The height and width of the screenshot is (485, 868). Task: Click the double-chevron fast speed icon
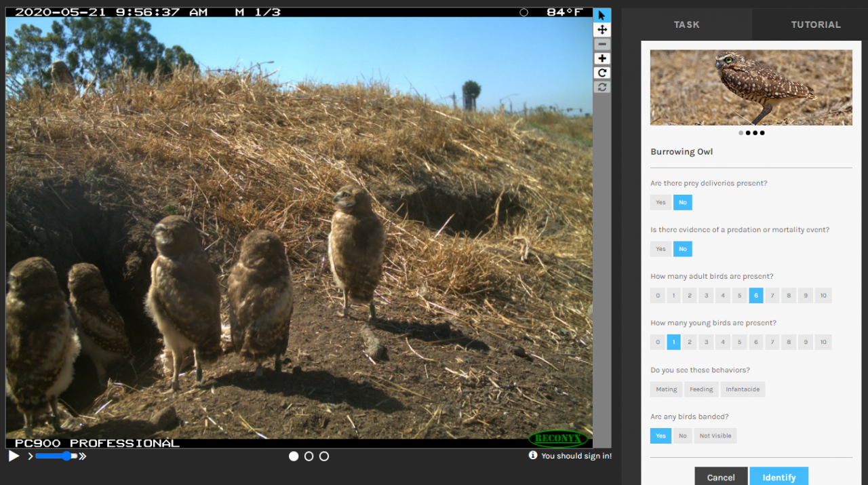click(x=83, y=457)
